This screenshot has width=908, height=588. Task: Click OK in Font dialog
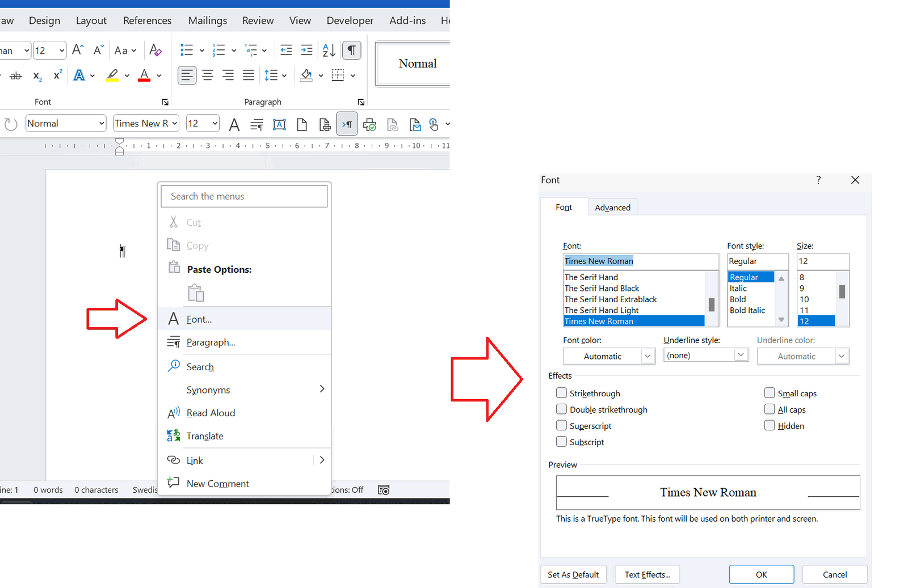762,574
